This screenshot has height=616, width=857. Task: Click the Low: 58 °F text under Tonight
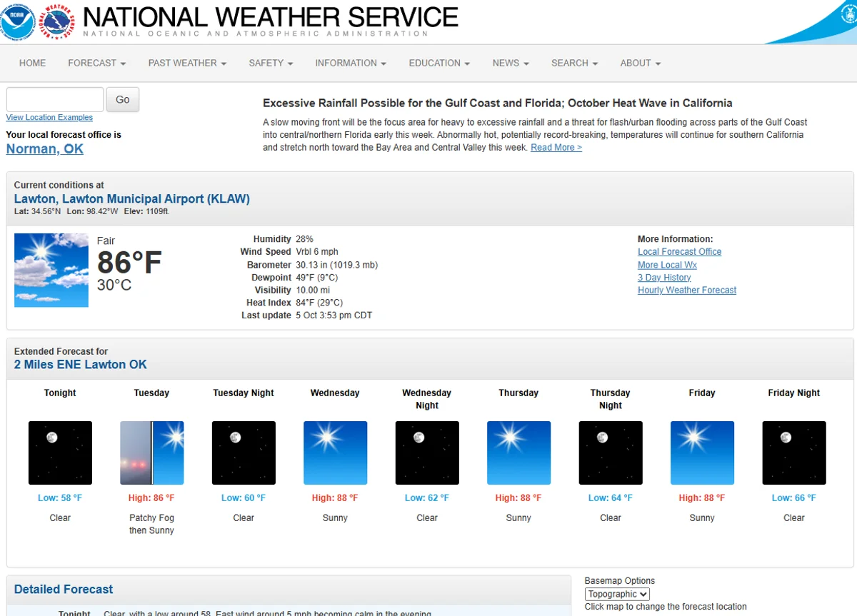click(x=60, y=498)
